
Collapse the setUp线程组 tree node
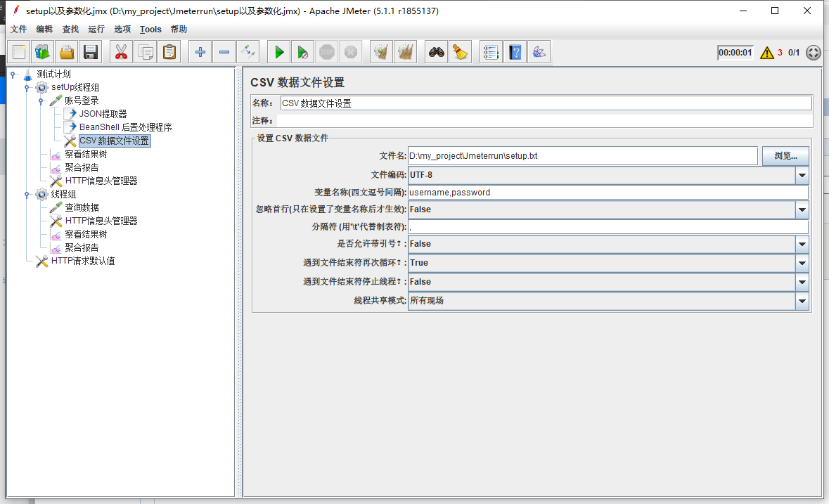click(x=27, y=89)
